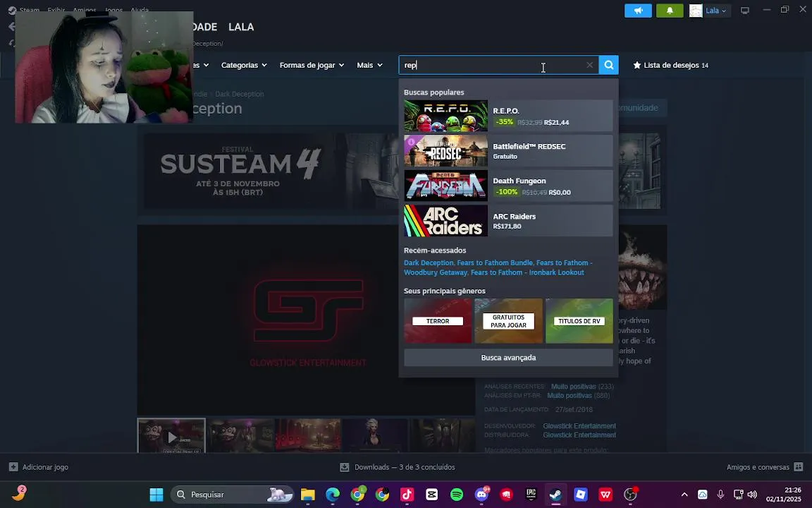The image size is (812, 508).
Task: Open Roblox from the taskbar
Action: click(581, 495)
